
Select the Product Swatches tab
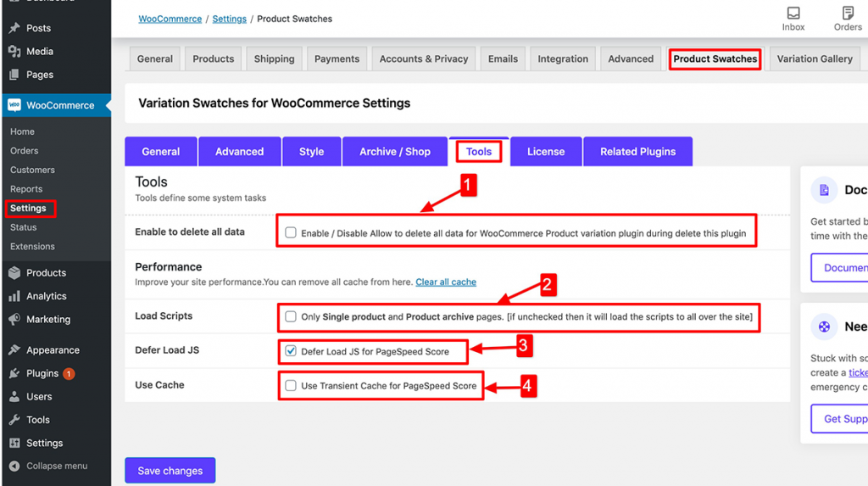(715, 59)
